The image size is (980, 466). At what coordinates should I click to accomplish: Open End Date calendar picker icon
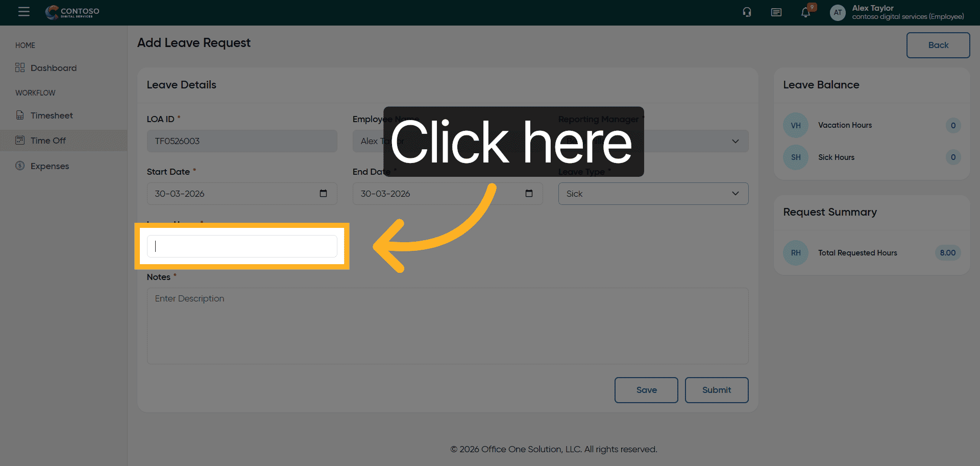click(x=529, y=193)
